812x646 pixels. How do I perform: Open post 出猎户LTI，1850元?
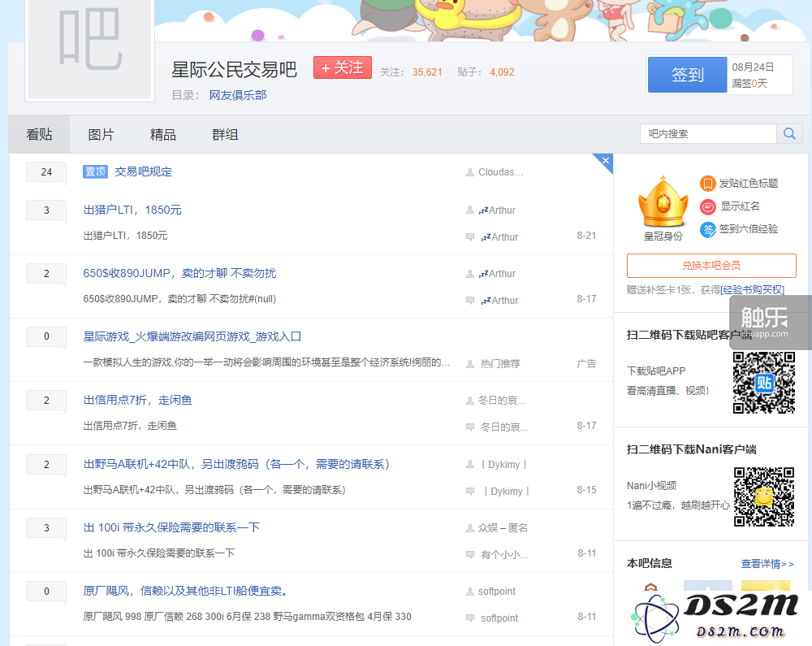(132, 210)
